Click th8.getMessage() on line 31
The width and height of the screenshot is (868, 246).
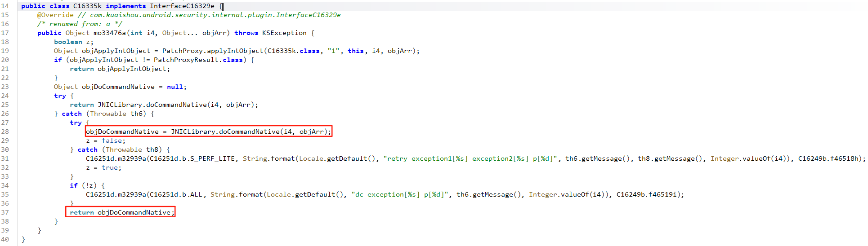pyautogui.click(x=671, y=158)
